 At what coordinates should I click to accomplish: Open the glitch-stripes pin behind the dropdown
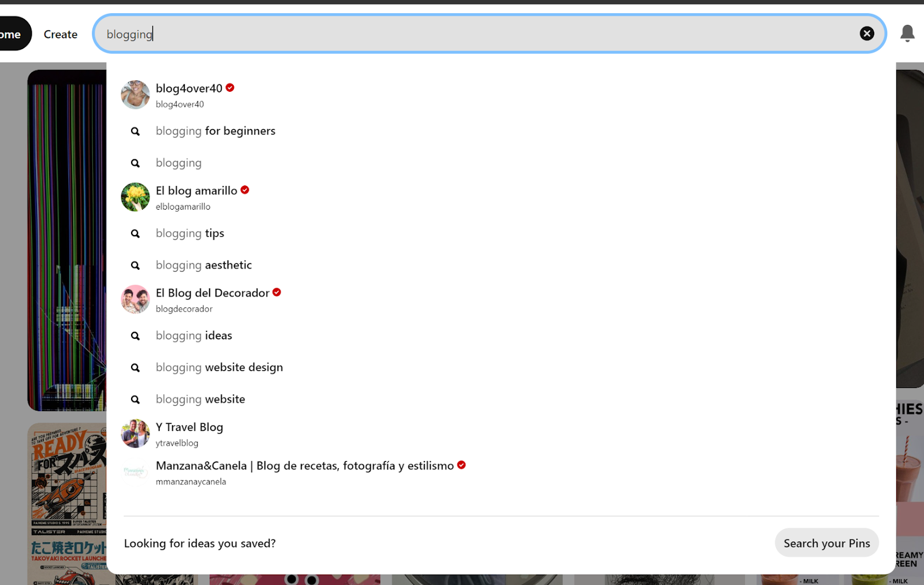click(x=66, y=240)
